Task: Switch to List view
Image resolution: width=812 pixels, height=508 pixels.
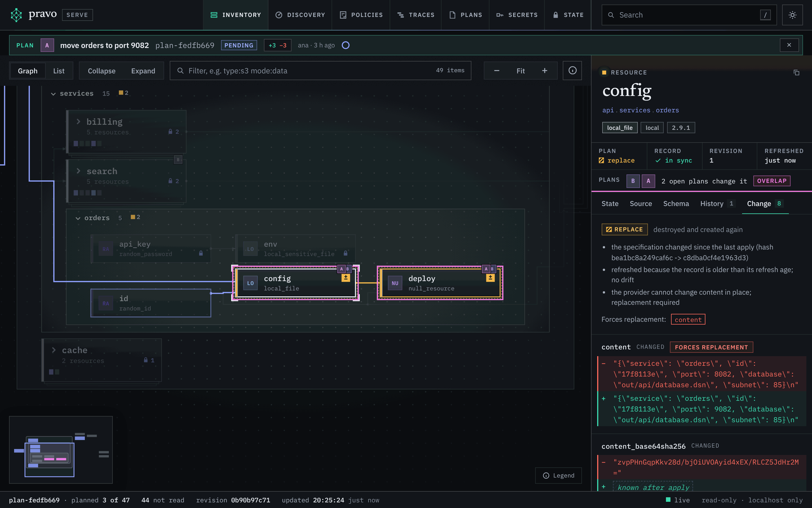Action: point(59,71)
